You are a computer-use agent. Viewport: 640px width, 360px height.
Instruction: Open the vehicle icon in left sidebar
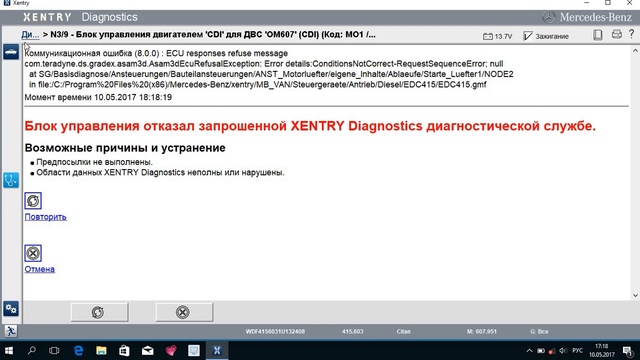(11, 52)
